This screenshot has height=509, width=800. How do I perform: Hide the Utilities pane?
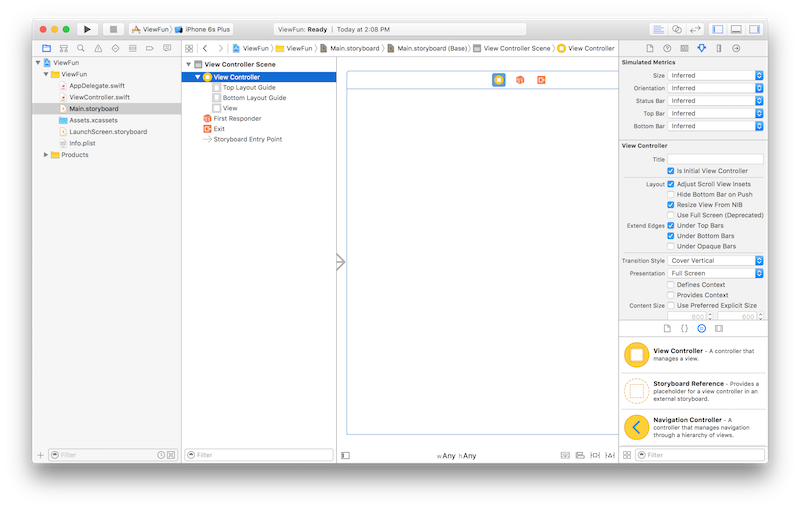[x=754, y=30]
